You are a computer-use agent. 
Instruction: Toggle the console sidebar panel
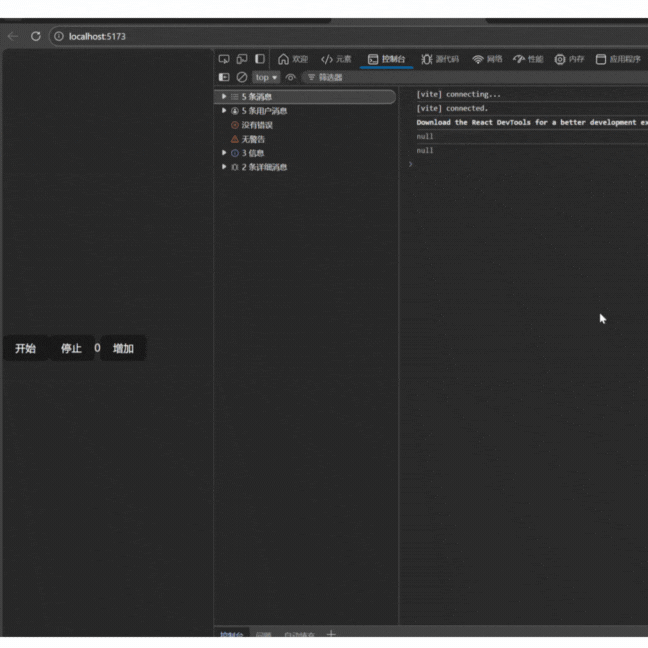pos(224,77)
